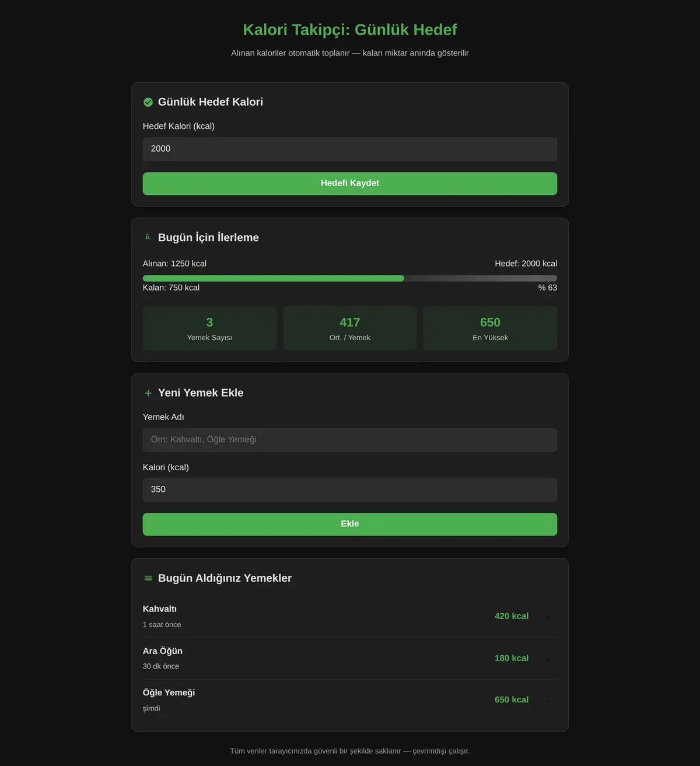700x766 pixels.
Task: Click the Kalori field containing 350
Action: pos(350,489)
